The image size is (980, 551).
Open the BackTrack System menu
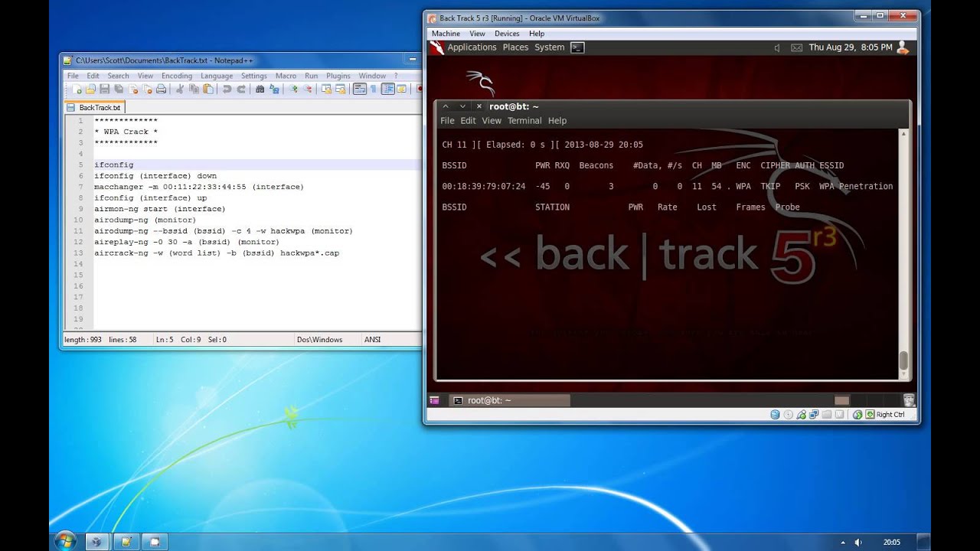pyautogui.click(x=549, y=47)
